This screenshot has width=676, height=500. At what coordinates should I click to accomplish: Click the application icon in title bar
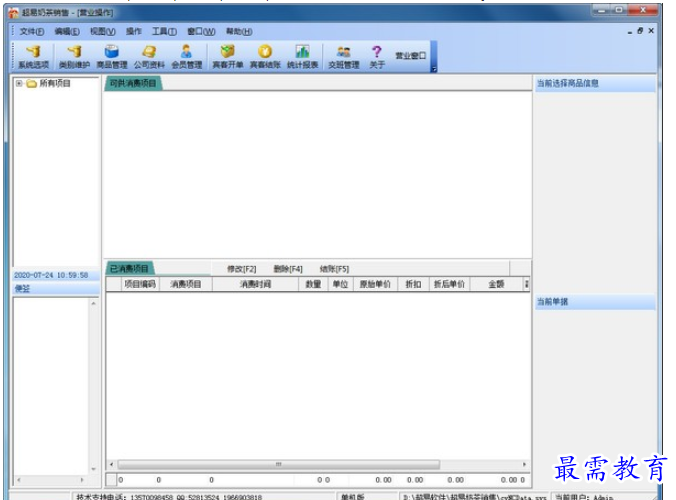point(14,12)
